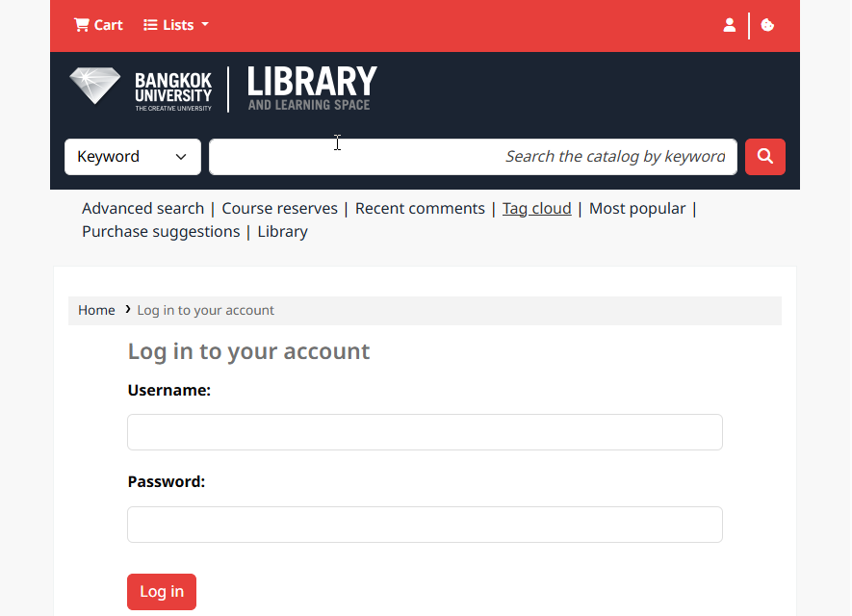Open cookie consent settings icon
This screenshot has width=852, height=616.
tap(767, 25)
